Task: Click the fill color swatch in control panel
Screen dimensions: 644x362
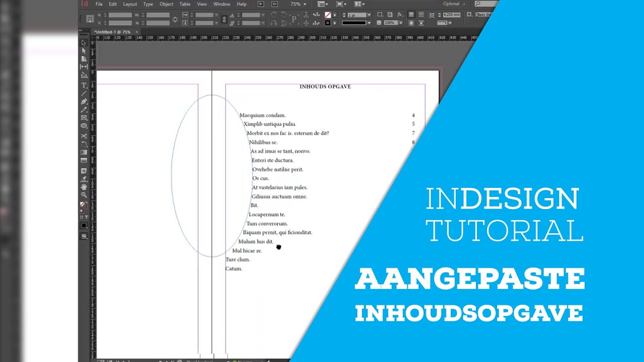Action: click(x=328, y=15)
